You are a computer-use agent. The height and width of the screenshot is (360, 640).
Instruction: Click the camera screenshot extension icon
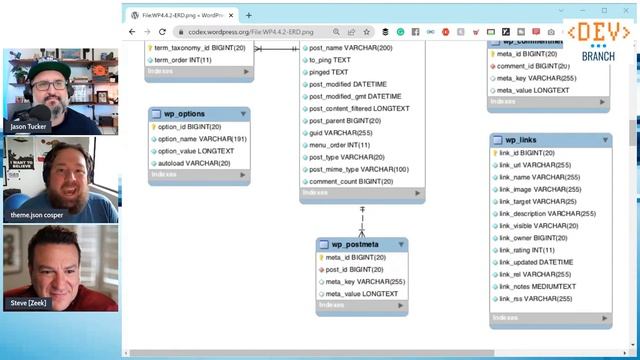click(x=551, y=32)
